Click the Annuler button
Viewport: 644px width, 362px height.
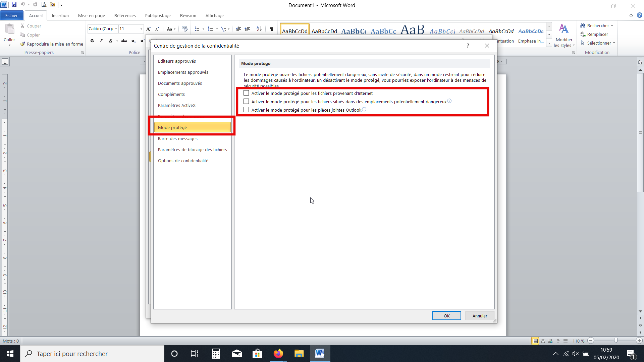(480, 316)
